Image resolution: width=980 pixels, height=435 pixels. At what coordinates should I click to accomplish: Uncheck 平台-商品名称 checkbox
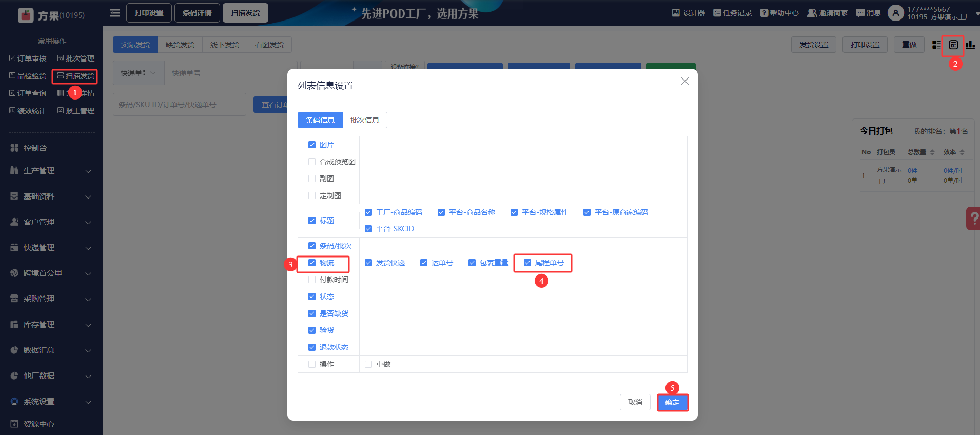tap(441, 212)
